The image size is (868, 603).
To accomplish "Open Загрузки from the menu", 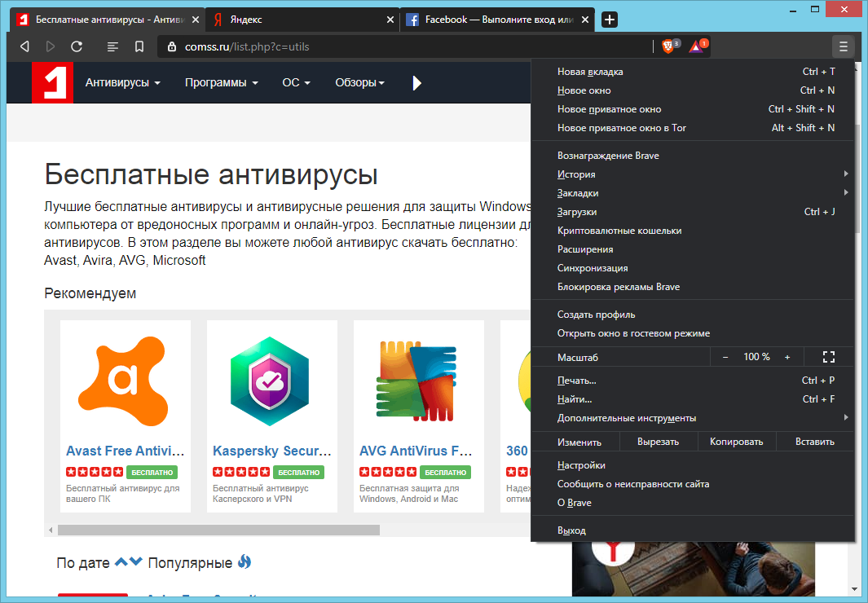I will click(x=693, y=212).
